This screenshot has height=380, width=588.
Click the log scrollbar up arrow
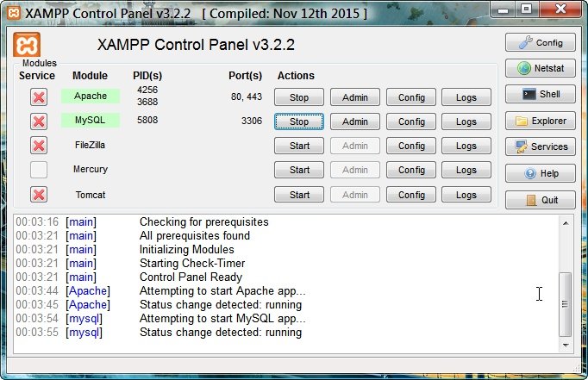pos(566,223)
